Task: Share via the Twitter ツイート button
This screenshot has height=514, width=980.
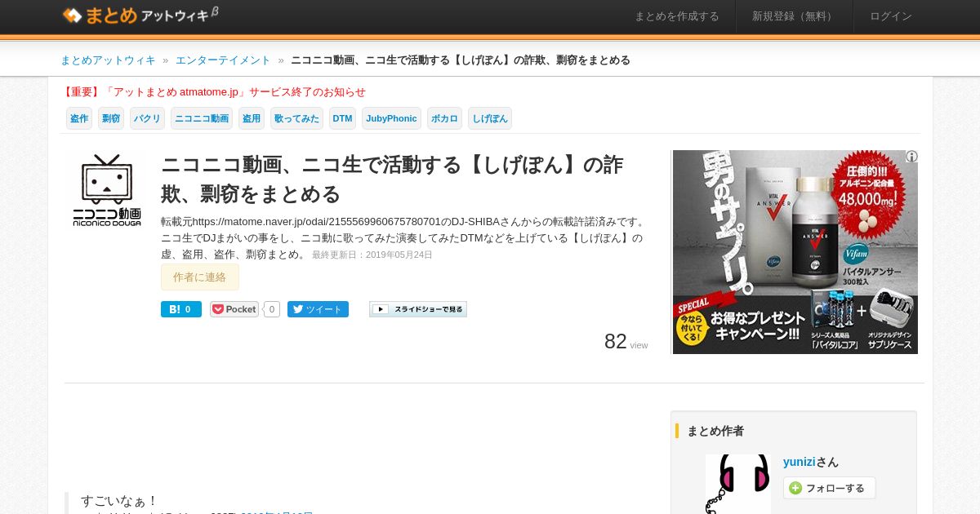Action: pyautogui.click(x=318, y=309)
